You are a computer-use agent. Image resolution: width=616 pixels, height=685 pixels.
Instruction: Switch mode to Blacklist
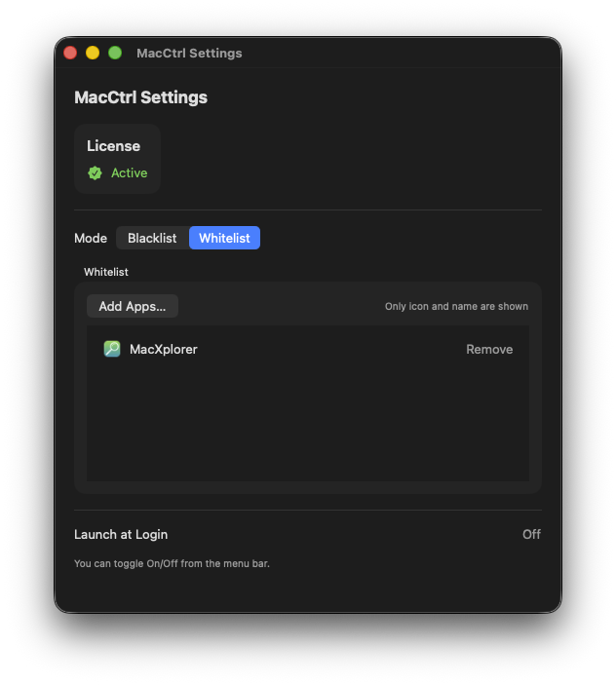tap(152, 238)
